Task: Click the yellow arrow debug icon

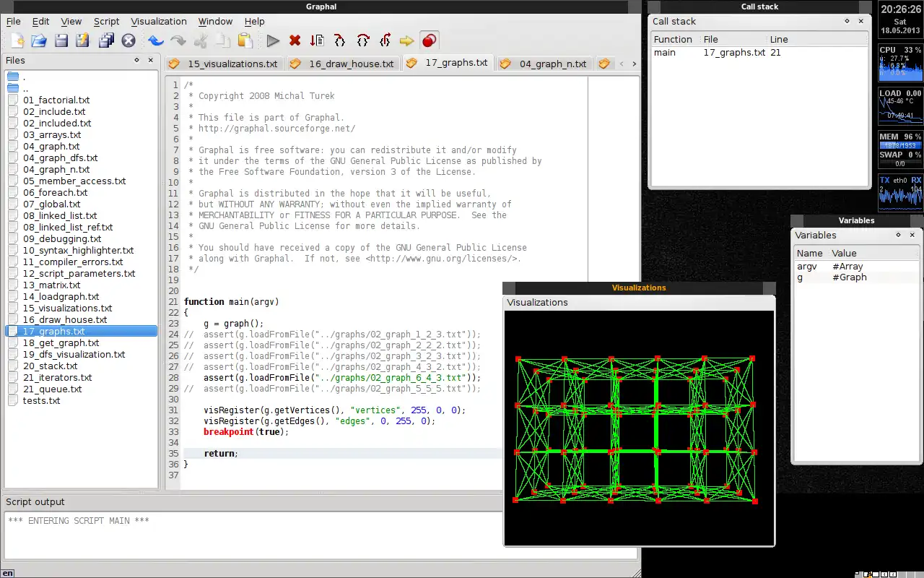Action: tap(406, 41)
